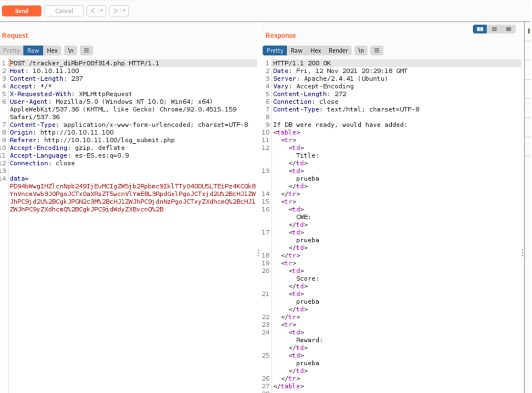Image resolution: width=532 pixels, height=393 pixels.
Task: Click the POST /tracker_diRbPr00f314.php request line
Action: click(x=84, y=63)
